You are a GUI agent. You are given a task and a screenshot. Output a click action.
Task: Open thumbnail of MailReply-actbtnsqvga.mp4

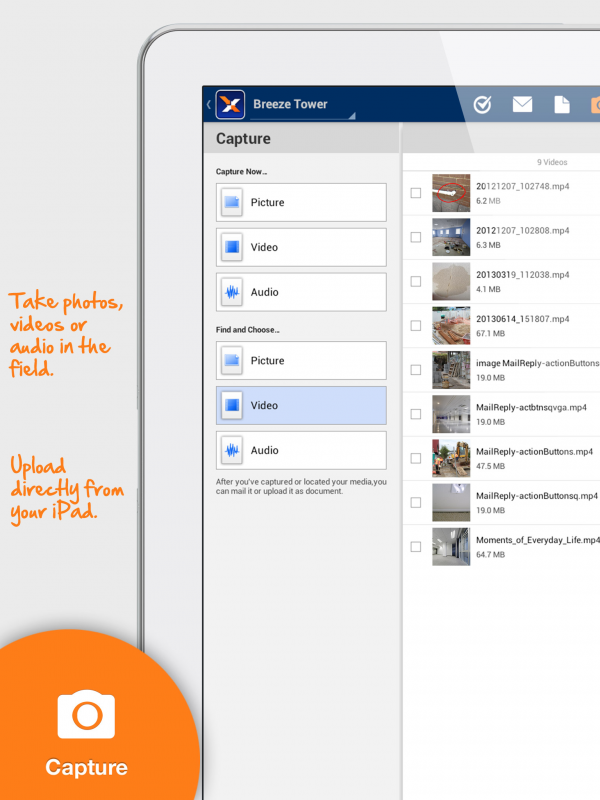pos(451,414)
